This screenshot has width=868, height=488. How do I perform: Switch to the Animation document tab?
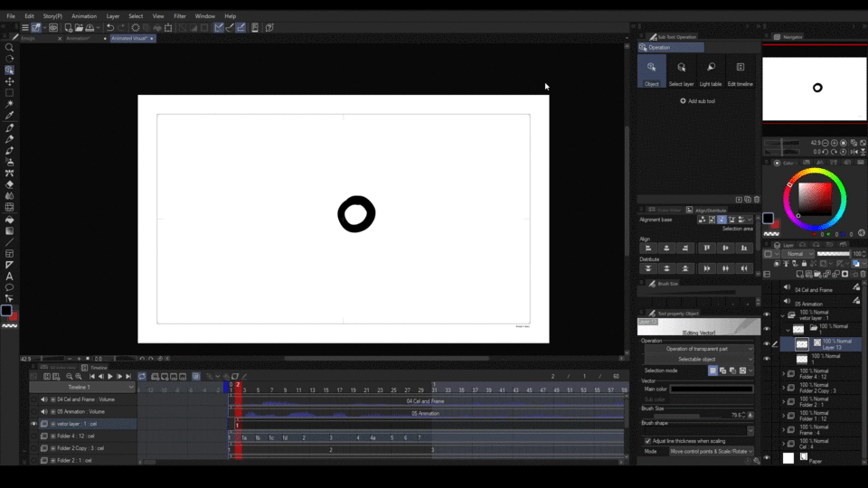[78, 39]
